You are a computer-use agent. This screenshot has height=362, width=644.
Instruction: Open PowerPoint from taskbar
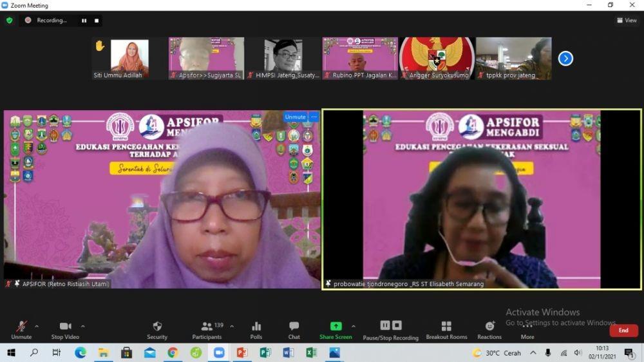pos(242,352)
